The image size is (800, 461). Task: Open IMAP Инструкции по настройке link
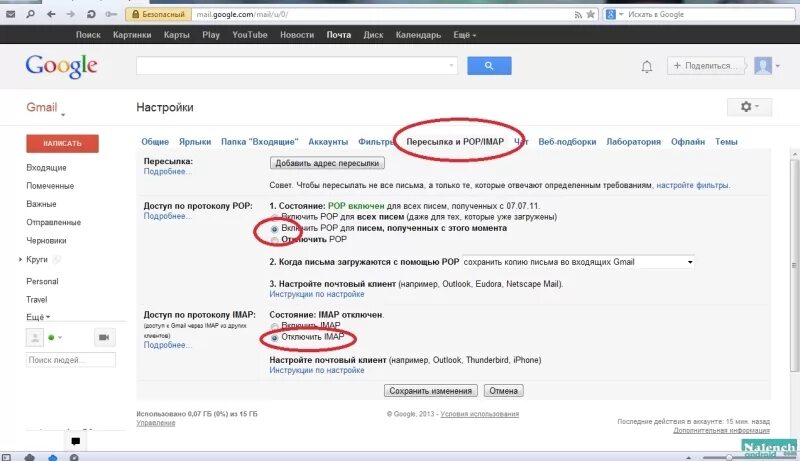tap(317, 370)
